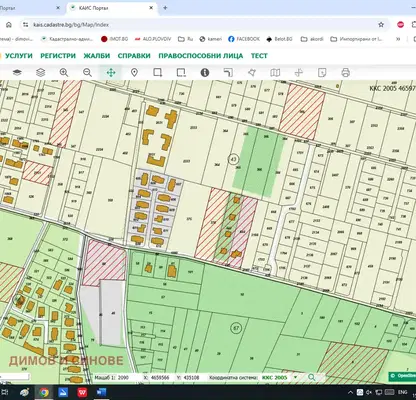
Task: Select the zoom out magnifier tool
Action: (x=87, y=72)
